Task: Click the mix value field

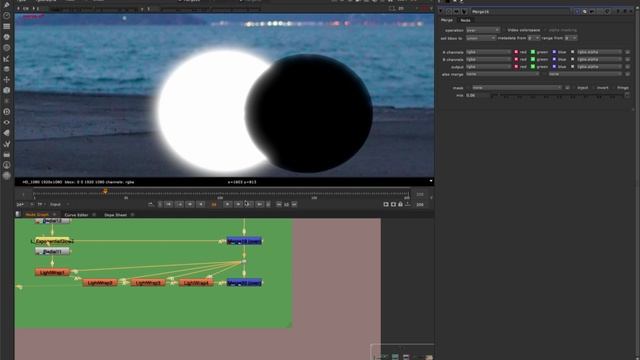Action: [x=477, y=96]
